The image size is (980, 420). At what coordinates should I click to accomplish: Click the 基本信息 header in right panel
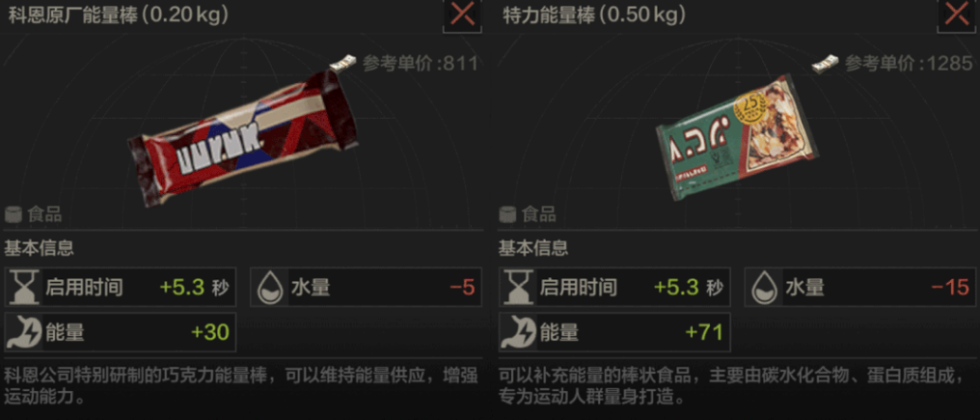[533, 248]
